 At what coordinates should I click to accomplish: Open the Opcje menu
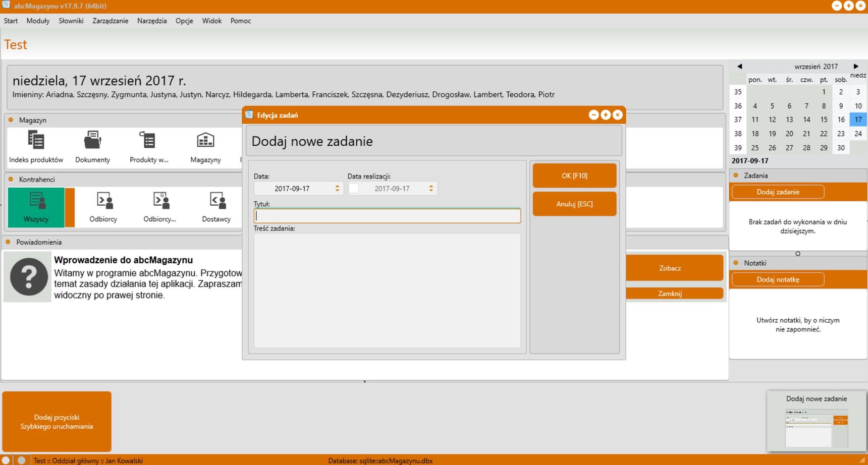pos(184,21)
